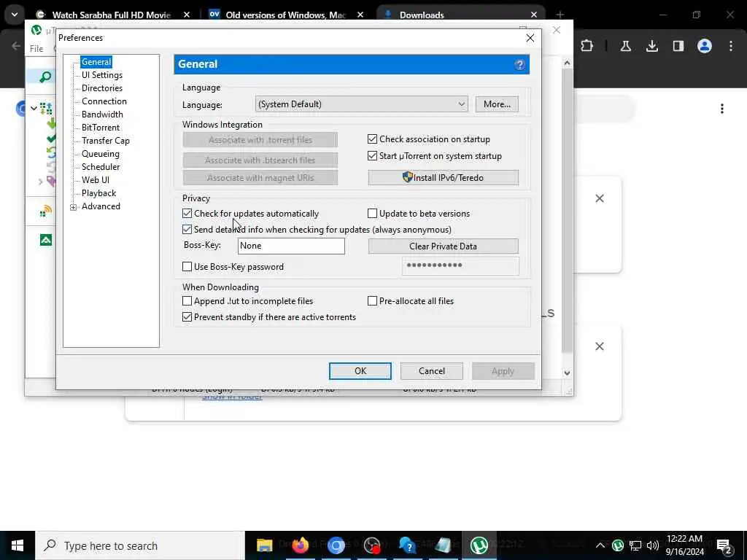This screenshot has height=560, width=747.
Task: Select Transfer Cap in preferences tree
Action: tap(105, 141)
